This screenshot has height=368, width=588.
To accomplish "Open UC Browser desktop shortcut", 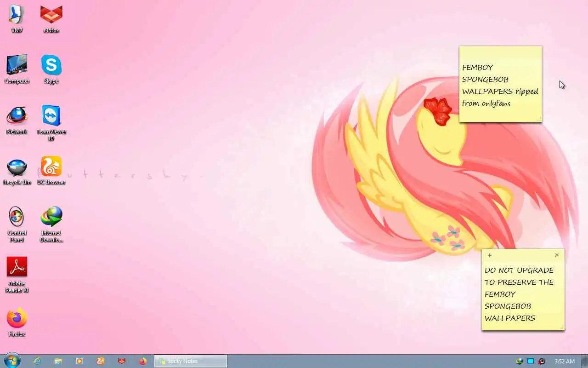I will pos(51,171).
